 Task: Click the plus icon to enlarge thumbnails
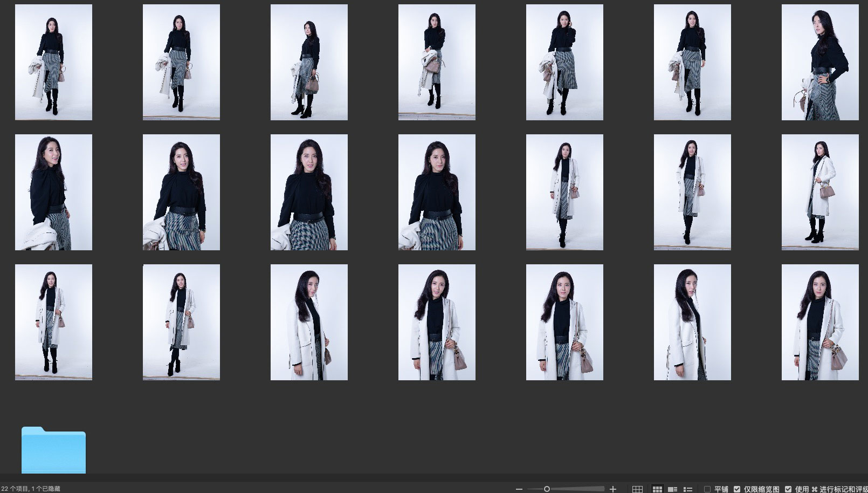click(612, 489)
